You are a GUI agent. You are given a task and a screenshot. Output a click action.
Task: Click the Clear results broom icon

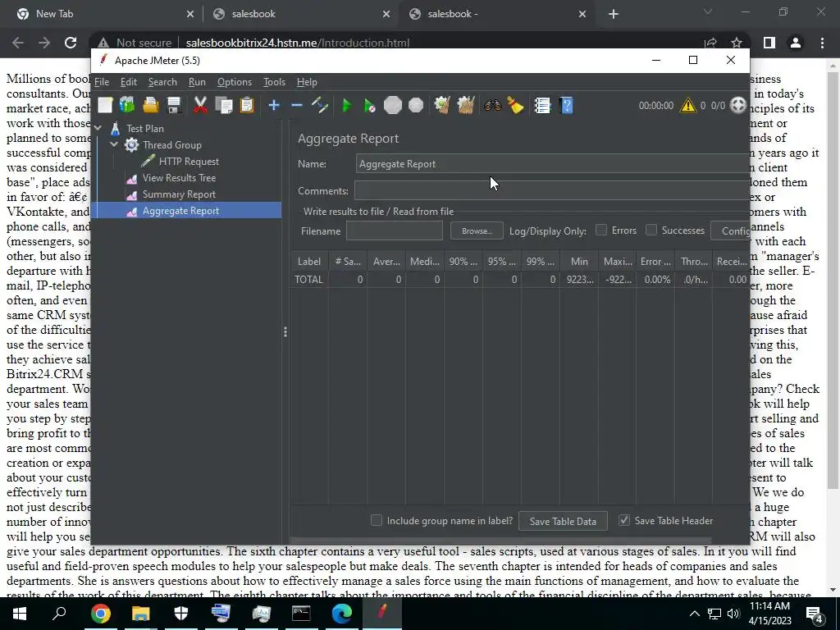(x=442, y=106)
